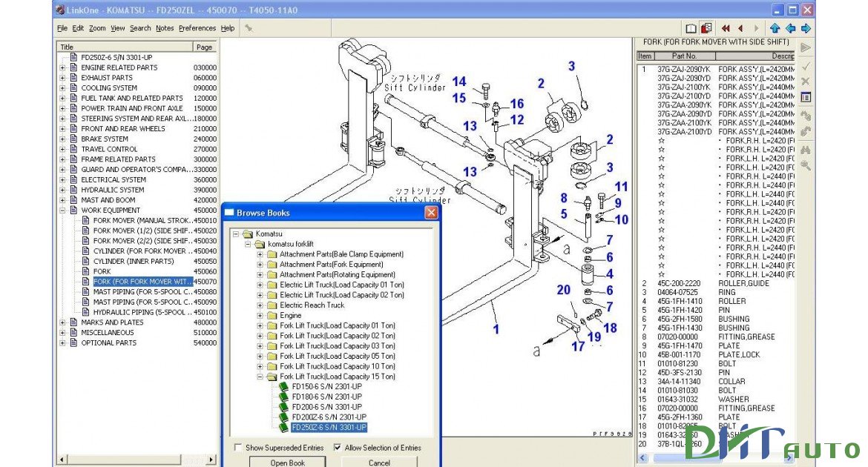The image size is (868, 467).
Task: Expand ENGINE RELATED PARTS tree node
Action: [62, 67]
